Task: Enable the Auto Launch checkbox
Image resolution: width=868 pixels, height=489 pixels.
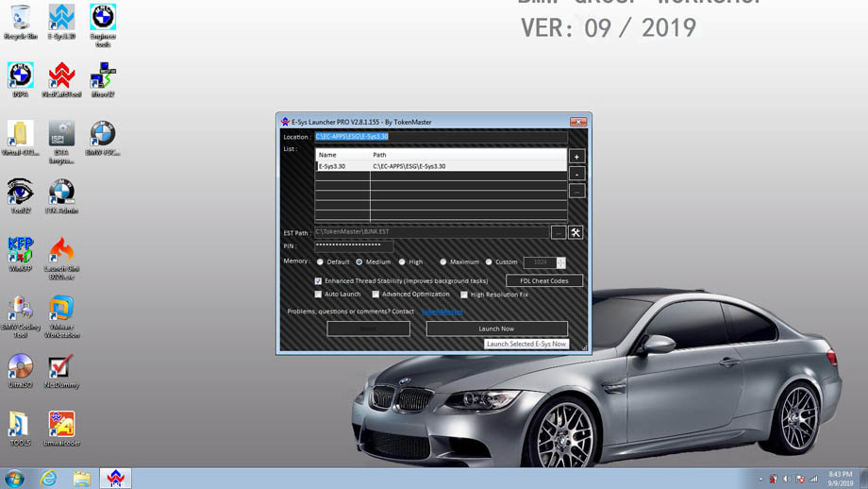Action: (318, 295)
